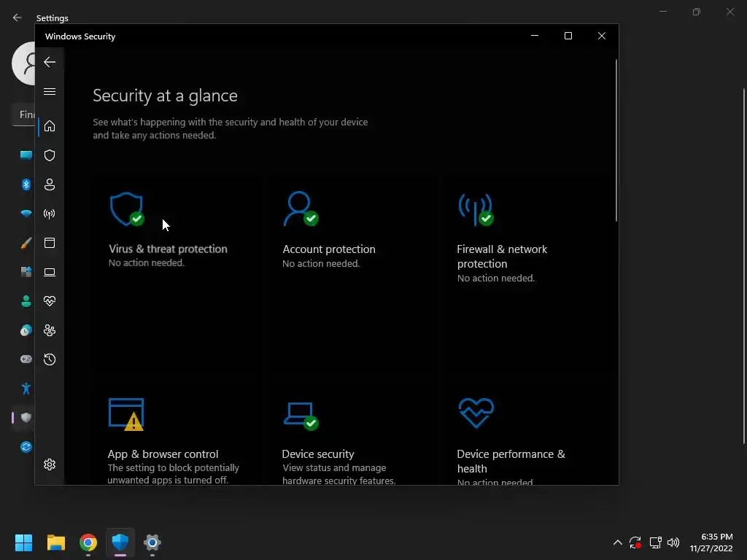This screenshot has height=560, width=747.
Task: Show hidden system tray icons
Action: 617,542
